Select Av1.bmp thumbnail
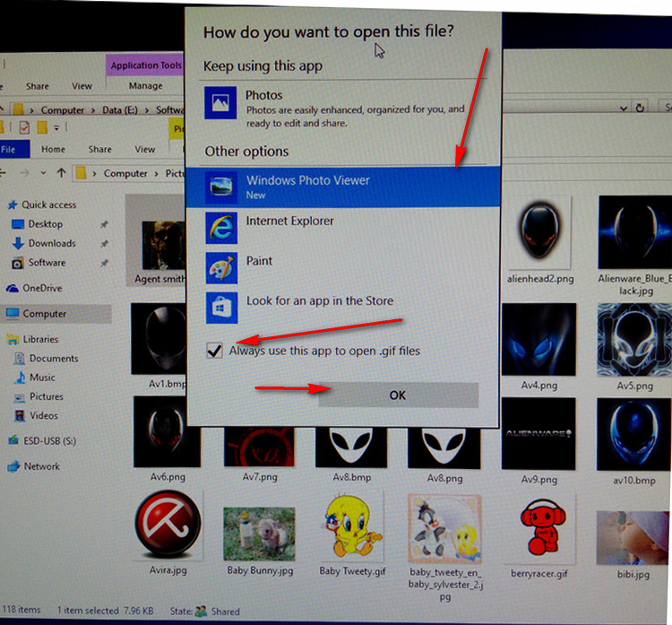Screen dimensions: 672x625 [159, 338]
